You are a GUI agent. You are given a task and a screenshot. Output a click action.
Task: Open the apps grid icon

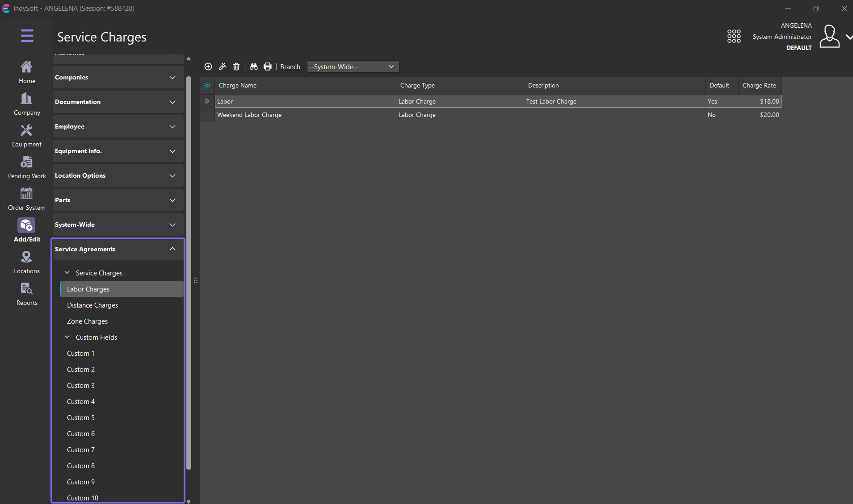tap(734, 36)
